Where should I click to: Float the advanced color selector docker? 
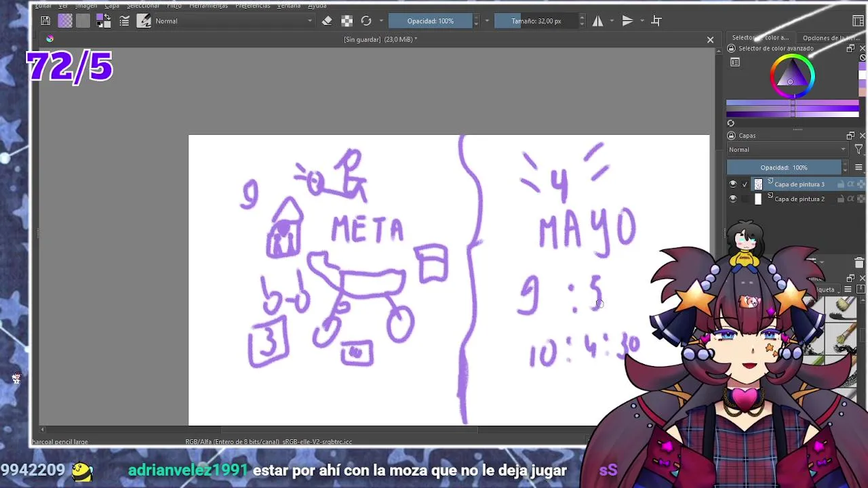850,49
